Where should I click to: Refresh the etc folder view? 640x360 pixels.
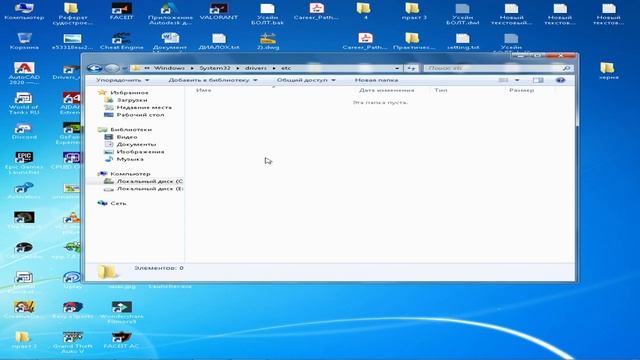pyautogui.click(x=411, y=68)
